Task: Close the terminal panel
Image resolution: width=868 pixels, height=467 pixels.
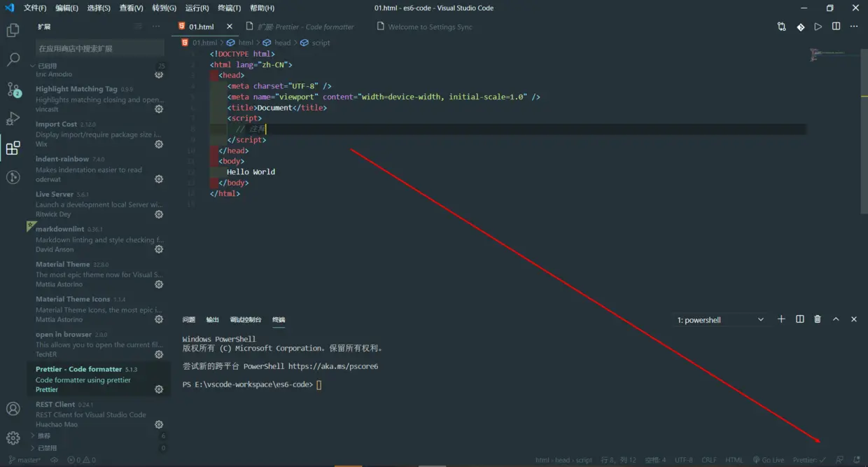Action: click(x=854, y=319)
